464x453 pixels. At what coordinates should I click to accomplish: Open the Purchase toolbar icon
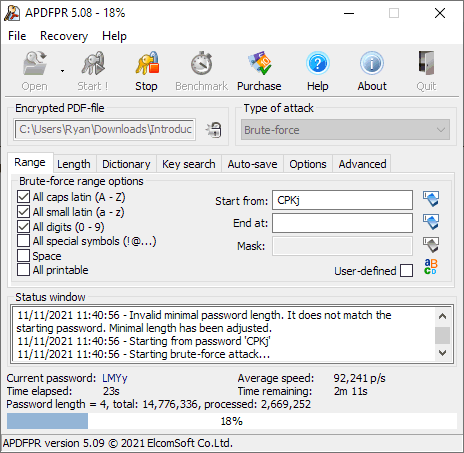point(259,63)
